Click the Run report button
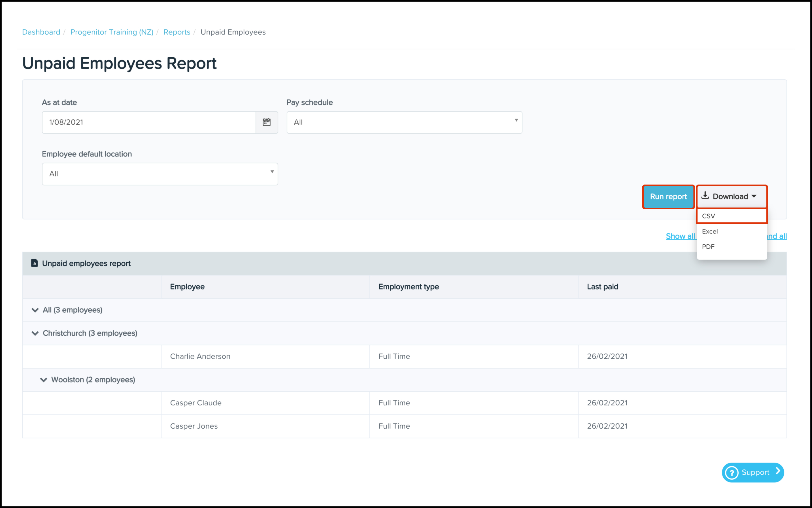This screenshot has width=812, height=508. [668, 196]
